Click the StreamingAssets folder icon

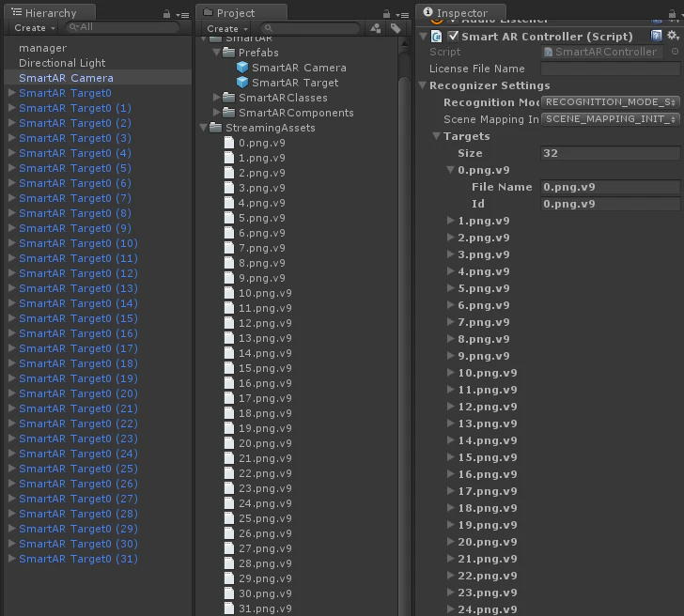[x=215, y=128]
